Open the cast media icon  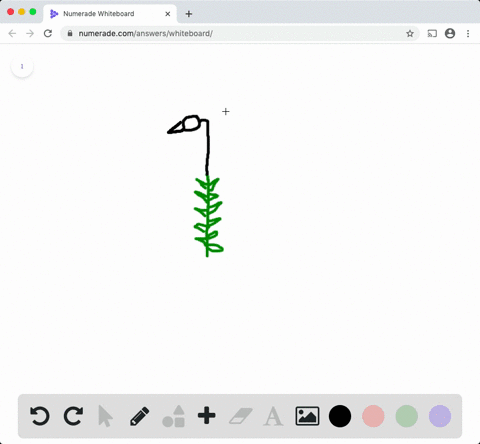tap(432, 33)
